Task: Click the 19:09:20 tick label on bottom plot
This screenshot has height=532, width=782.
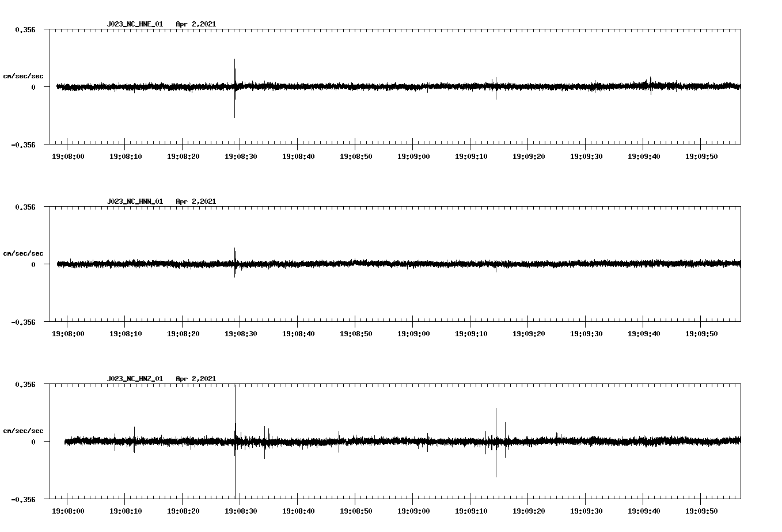Action: click(529, 510)
